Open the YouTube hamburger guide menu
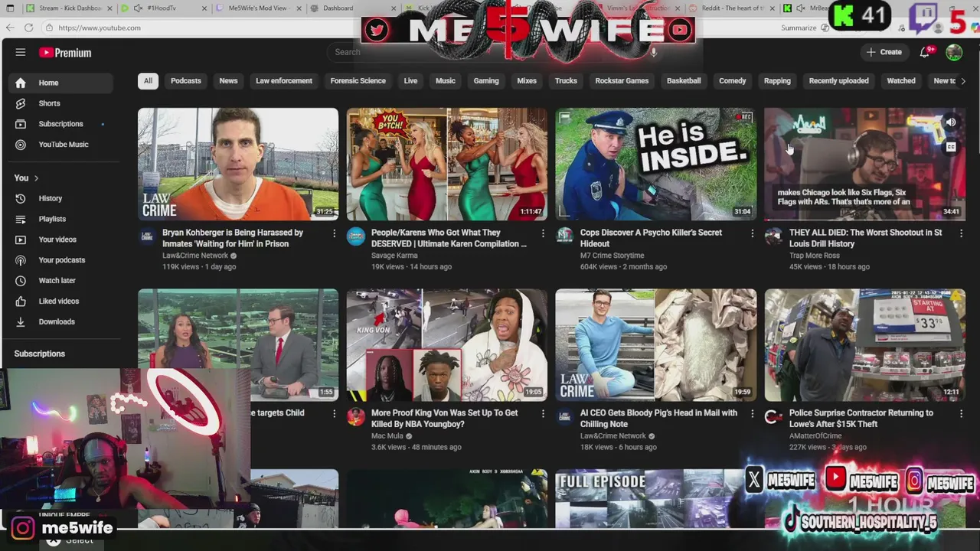This screenshot has width=980, height=551. [21, 52]
